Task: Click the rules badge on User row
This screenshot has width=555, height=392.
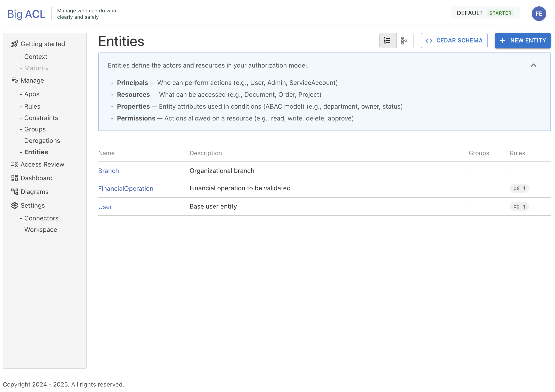Action: coord(519,207)
